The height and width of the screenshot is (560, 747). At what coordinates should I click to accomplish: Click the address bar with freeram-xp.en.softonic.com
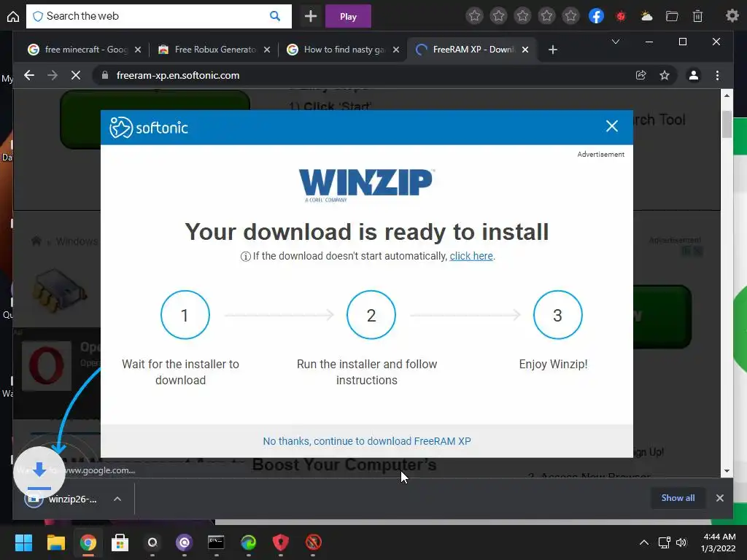pos(367,75)
